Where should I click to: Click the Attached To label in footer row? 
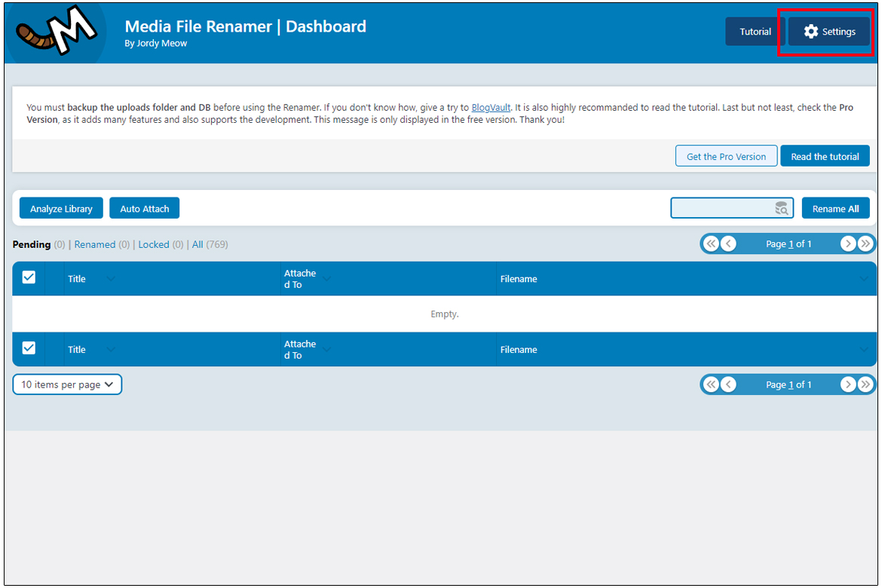[x=300, y=350]
